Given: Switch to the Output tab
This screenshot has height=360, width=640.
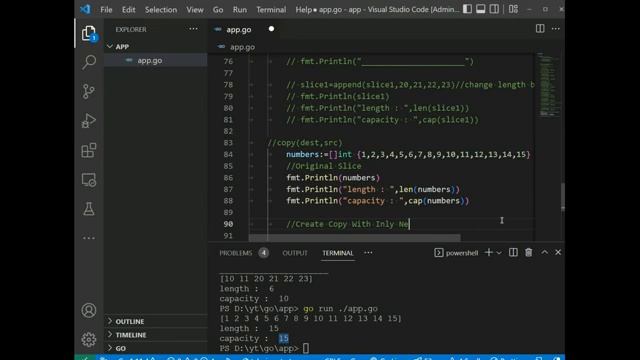Looking at the screenshot, I should (x=295, y=253).
